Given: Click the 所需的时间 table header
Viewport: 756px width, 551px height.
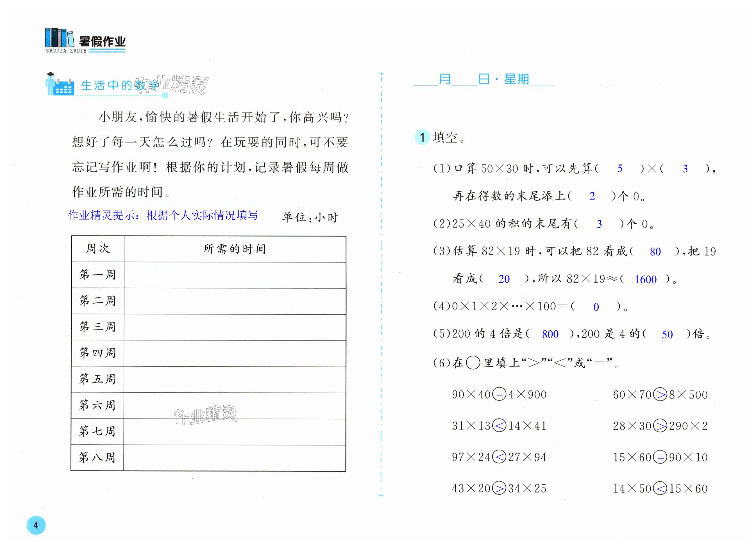Looking at the screenshot, I should [x=235, y=249].
